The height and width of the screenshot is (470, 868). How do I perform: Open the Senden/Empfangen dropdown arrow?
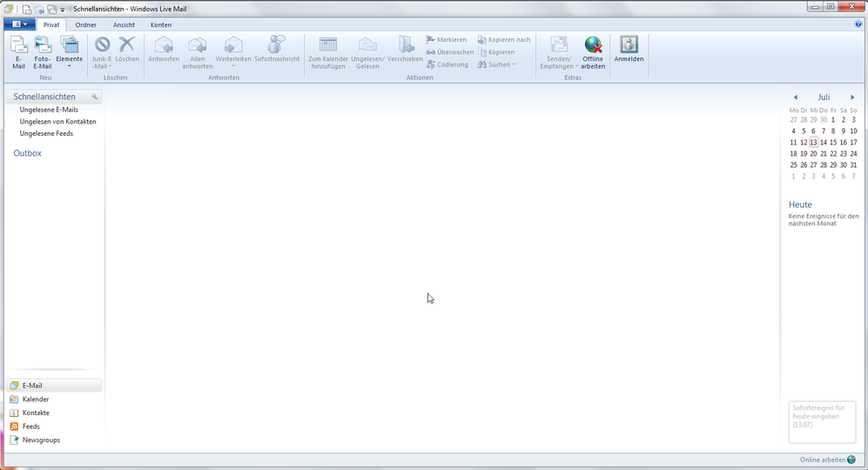(x=576, y=66)
